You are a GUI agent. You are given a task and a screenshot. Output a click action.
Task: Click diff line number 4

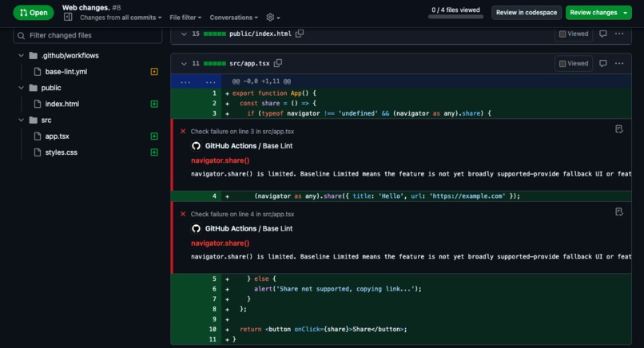pyautogui.click(x=214, y=196)
